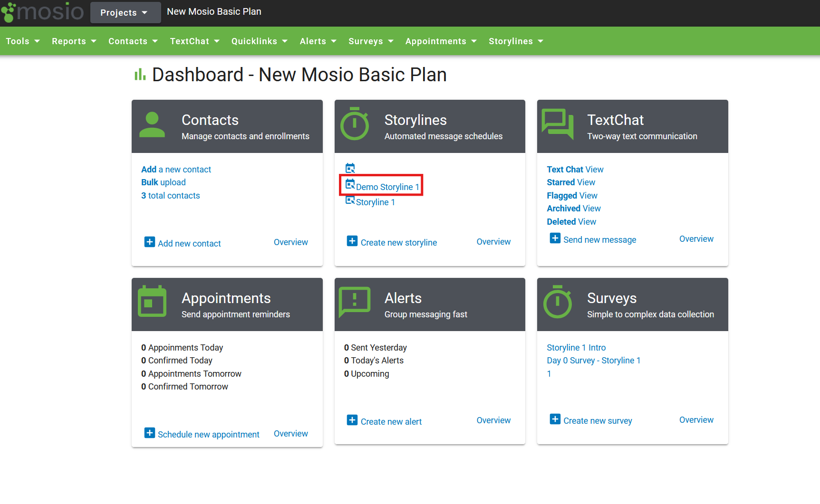Click plus icon for Schedule new appointment
Image resolution: width=820 pixels, height=504 pixels.
pos(150,433)
